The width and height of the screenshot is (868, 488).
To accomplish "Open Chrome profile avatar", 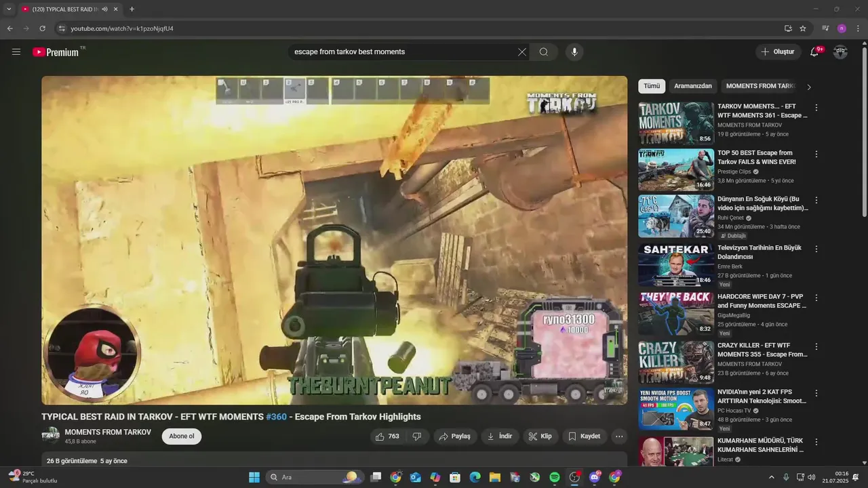I will (x=842, y=28).
